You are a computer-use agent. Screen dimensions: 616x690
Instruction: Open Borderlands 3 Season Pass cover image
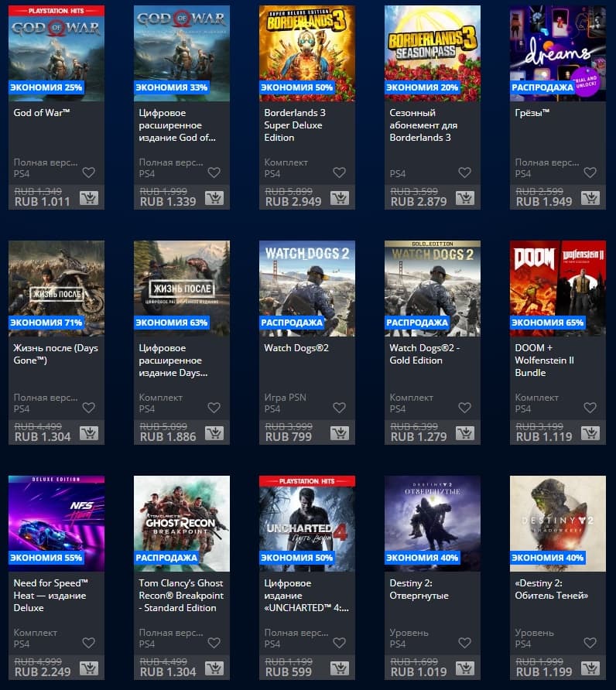(433, 53)
